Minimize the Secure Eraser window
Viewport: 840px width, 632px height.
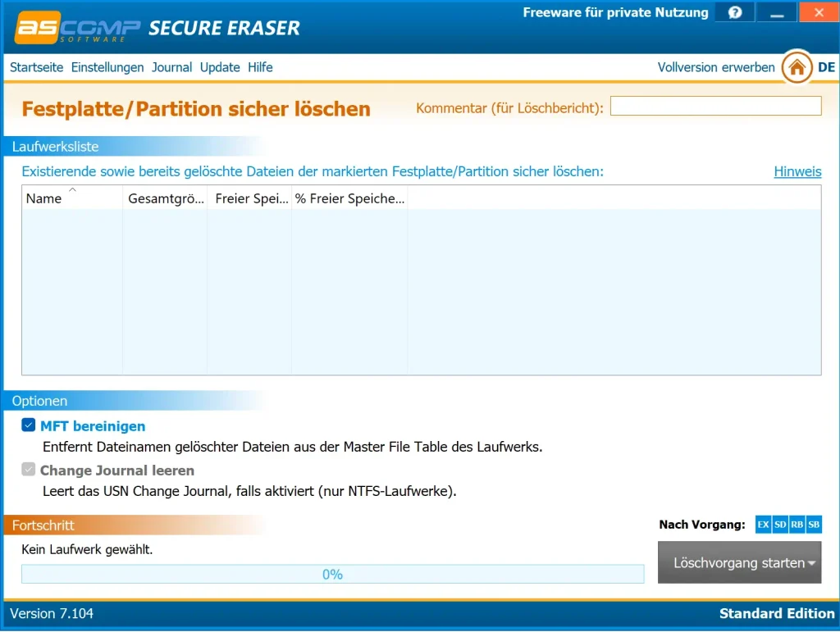point(777,12)
